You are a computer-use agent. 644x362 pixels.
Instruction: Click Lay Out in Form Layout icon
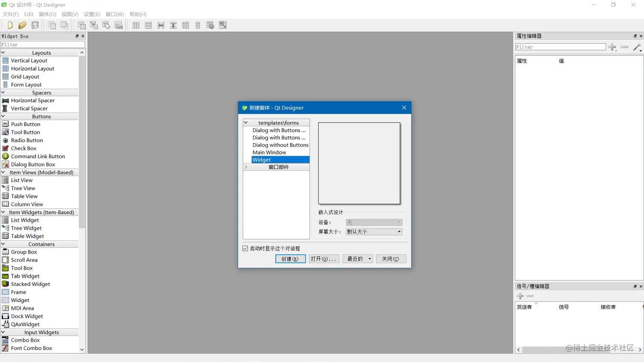pos(198,25)
